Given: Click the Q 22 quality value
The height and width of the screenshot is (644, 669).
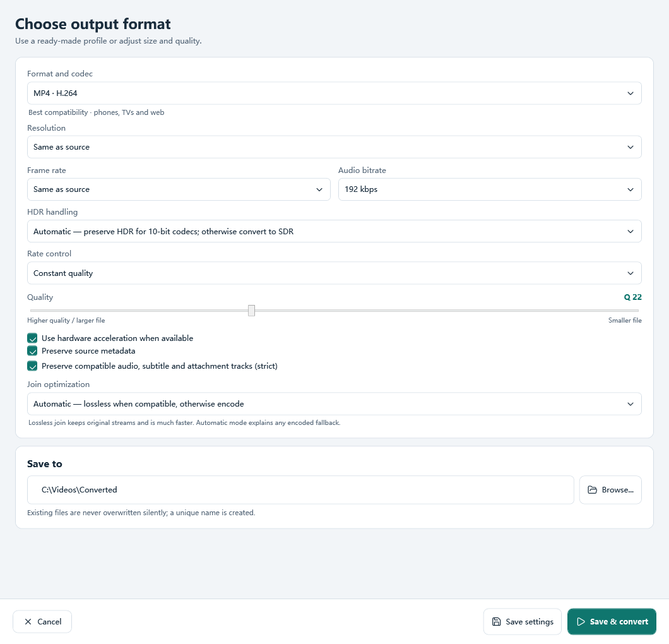Looking at the screenshot, I should (x=633, y=297).
